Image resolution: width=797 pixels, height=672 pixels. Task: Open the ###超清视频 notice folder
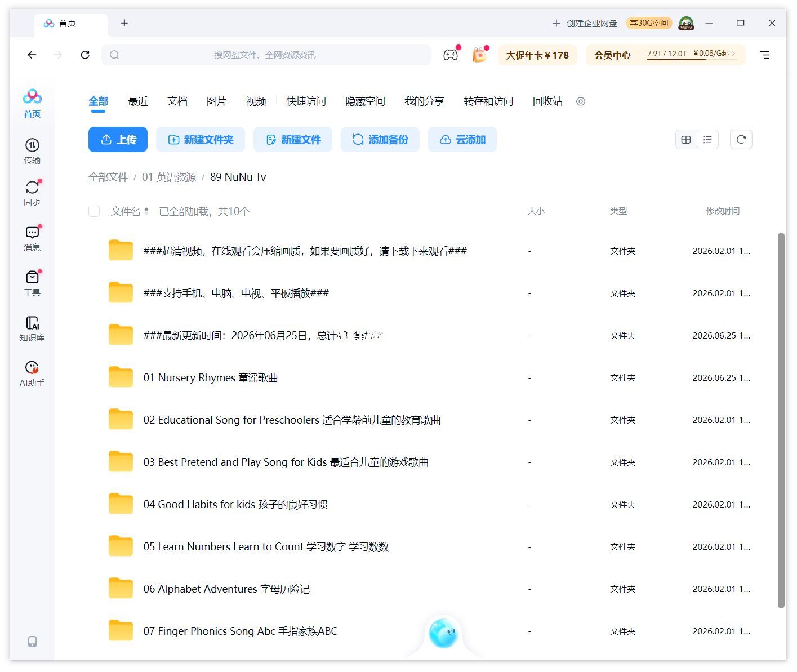(x=305, y=251)
